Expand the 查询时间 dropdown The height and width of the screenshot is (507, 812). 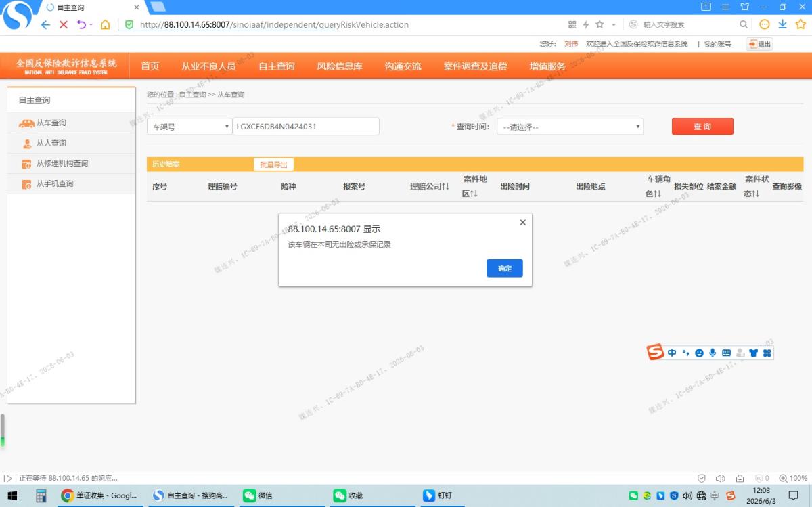570,127
